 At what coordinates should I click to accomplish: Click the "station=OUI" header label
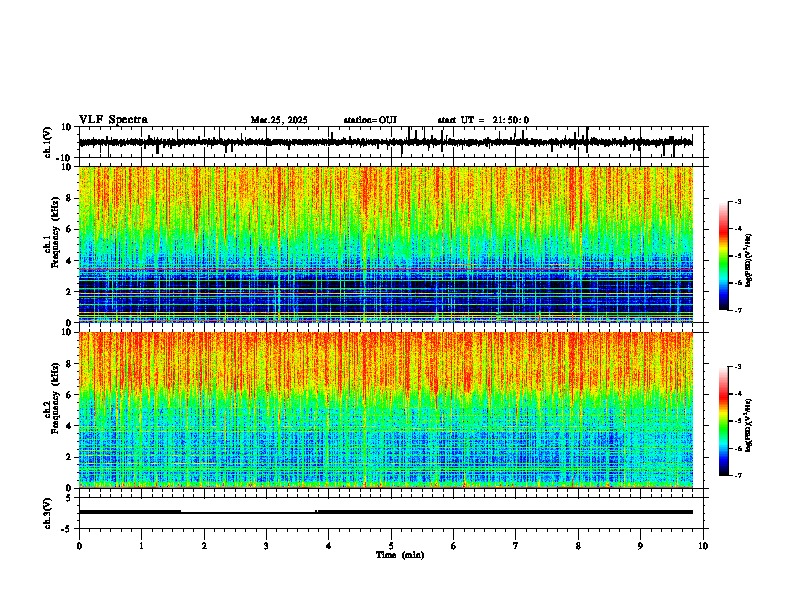[x=370, y=120]
